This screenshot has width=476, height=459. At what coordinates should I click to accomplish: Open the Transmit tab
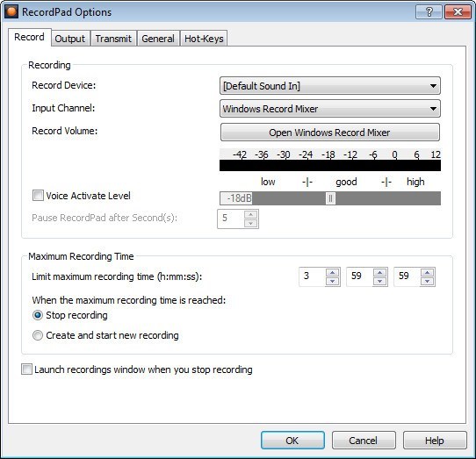(113, 39)
